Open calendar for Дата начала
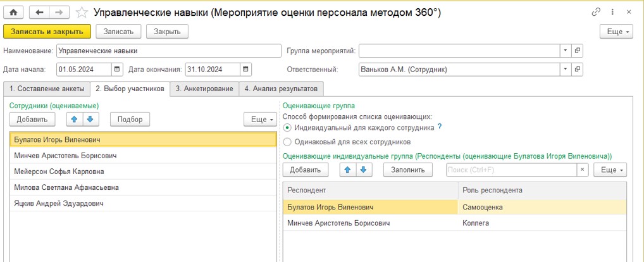 coord(117,70)
